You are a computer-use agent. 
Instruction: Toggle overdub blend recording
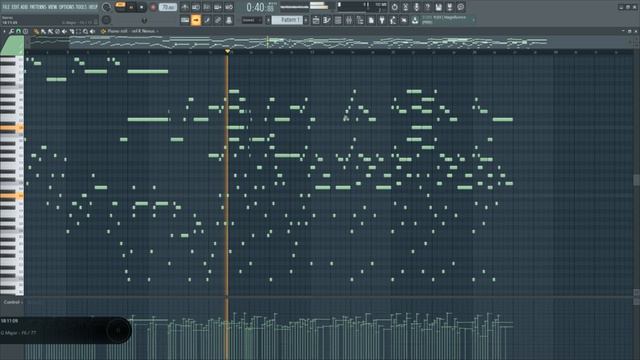[x=218, y=7]
